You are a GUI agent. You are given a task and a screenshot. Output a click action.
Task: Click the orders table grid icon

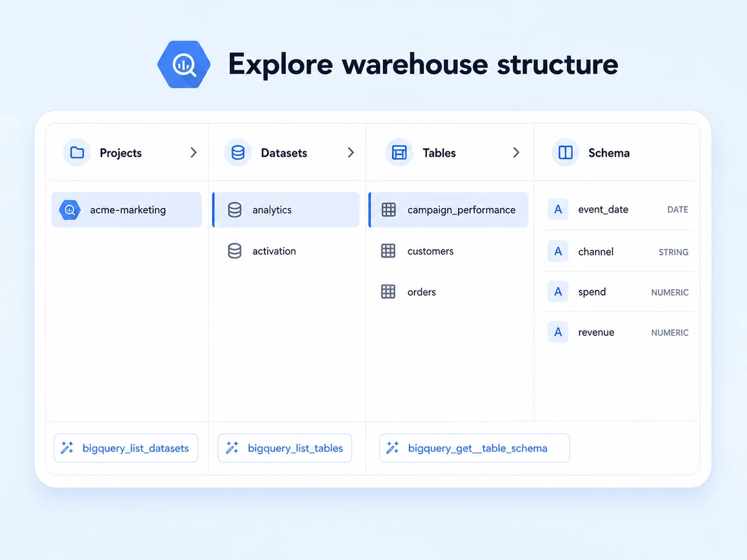(388, 292)
